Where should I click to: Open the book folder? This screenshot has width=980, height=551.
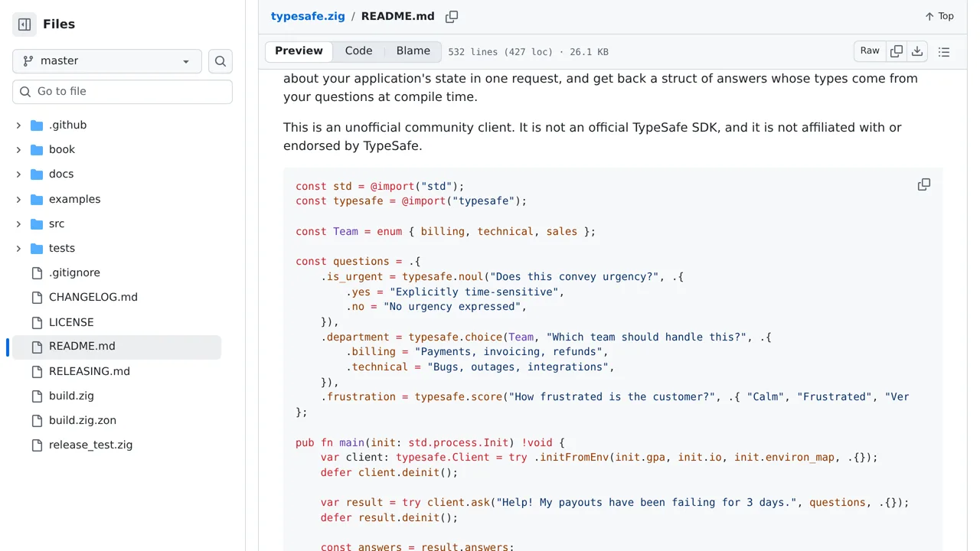[62, 149]
